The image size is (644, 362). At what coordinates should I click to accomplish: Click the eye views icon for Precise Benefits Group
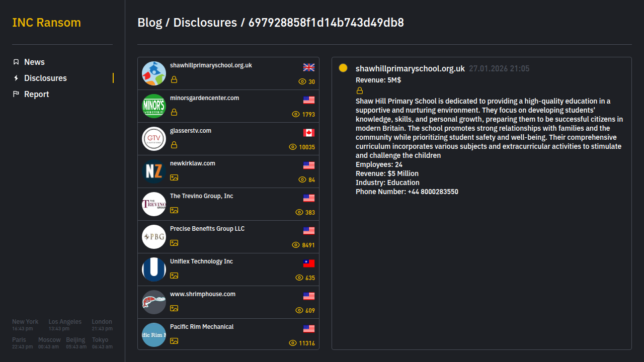(x=296, y=245)
